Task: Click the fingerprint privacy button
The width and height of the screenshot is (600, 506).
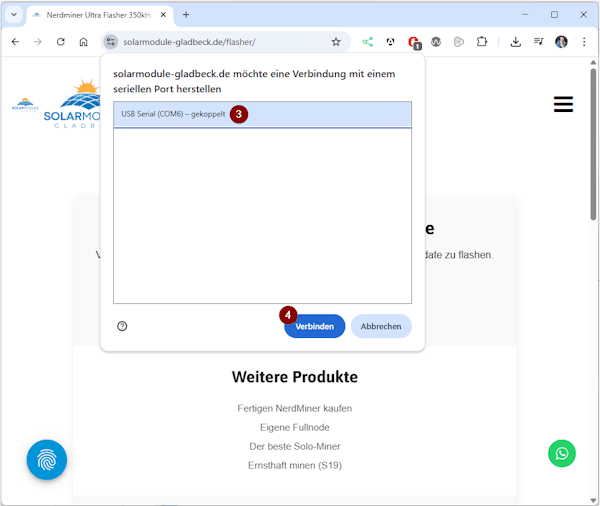Action: coord(47,460)
